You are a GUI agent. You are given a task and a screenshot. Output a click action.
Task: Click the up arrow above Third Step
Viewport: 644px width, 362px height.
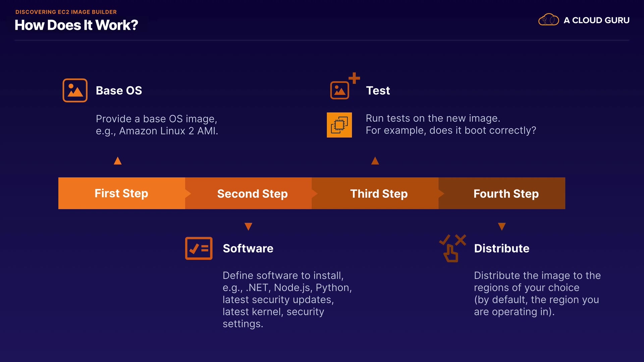[375, 161]
